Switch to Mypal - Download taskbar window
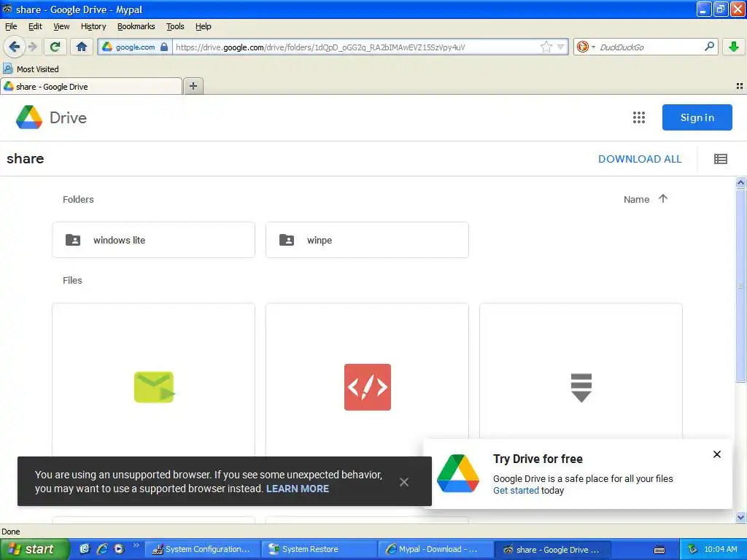 click(x=436, y=550)
